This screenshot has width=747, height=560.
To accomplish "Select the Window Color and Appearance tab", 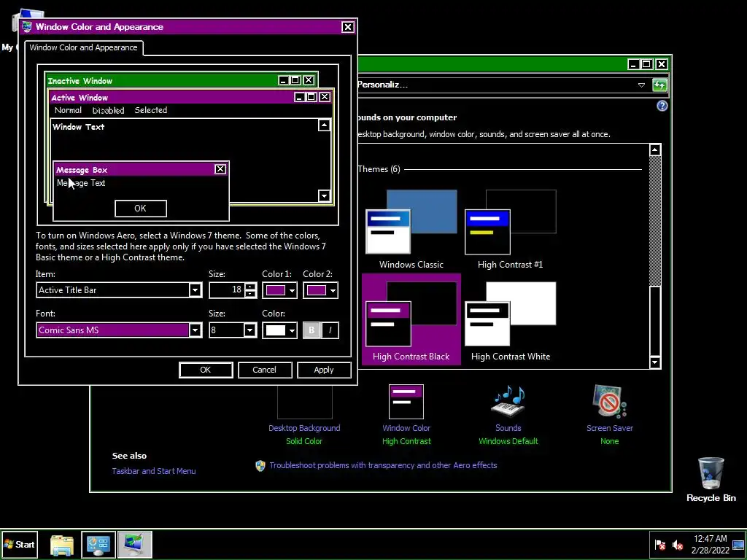I will [x=83, y=47].
